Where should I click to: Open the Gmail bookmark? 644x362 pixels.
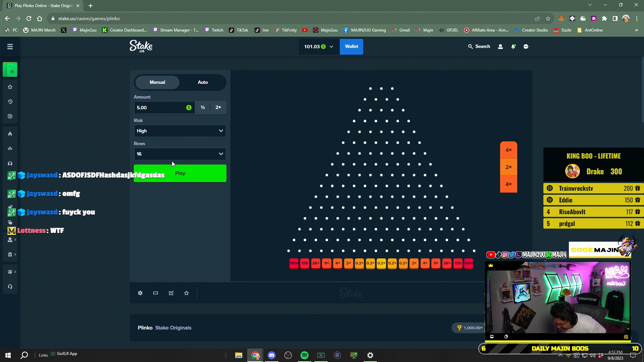click(400, 30)
